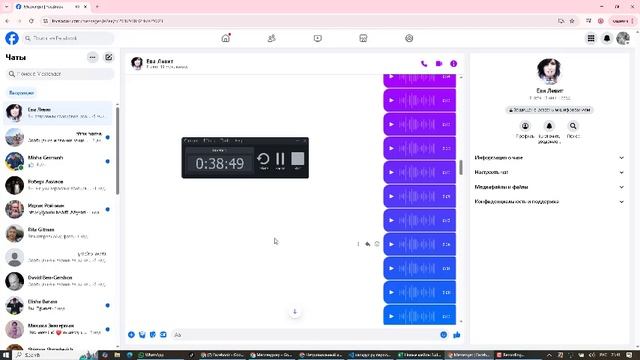The width and height of the screenshot is (640, 360).
Task: Close the recorder widget window
Action: (304, 140)
